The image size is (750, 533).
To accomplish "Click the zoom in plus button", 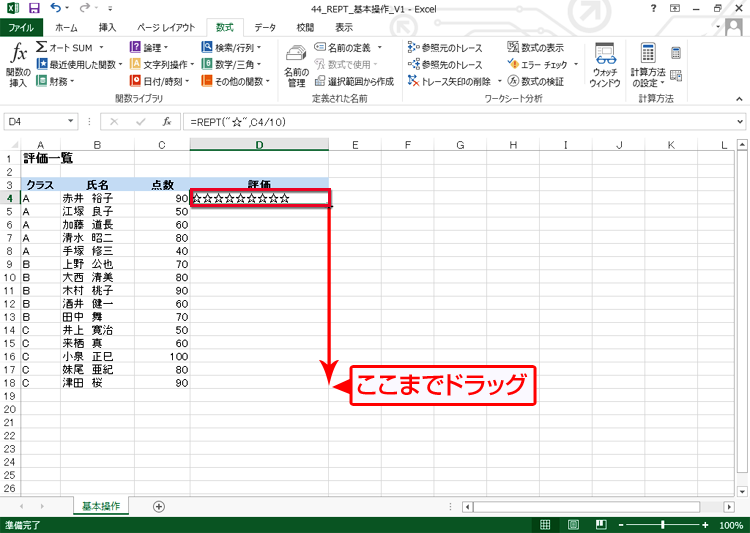I will pyautogui.click(x=705, y=525).
